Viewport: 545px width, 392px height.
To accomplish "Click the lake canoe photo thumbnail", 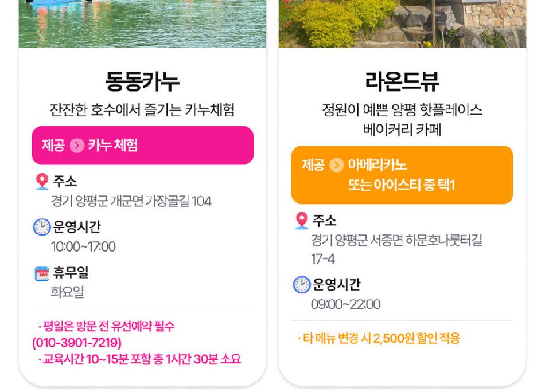I will coord(142,23).
